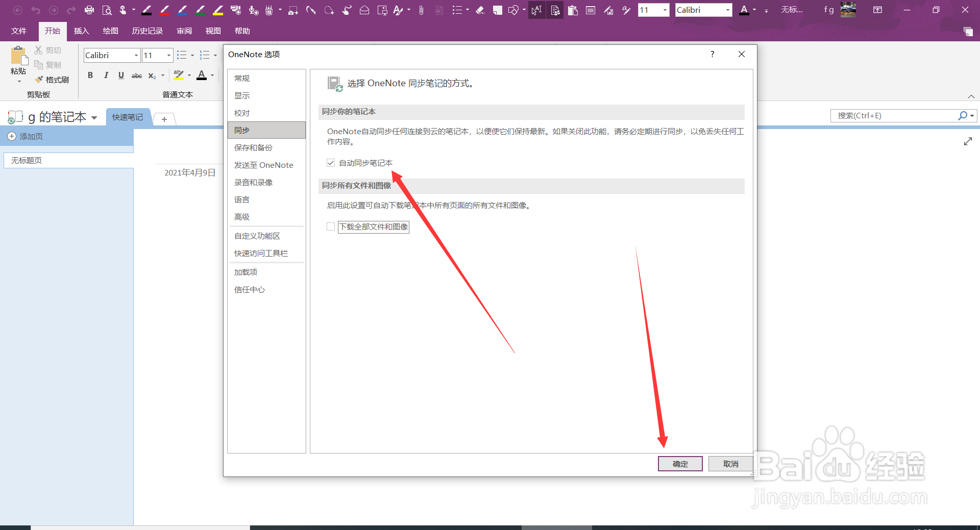
Task: Apply Underline formatting in the ribbon
Action: 121,75
